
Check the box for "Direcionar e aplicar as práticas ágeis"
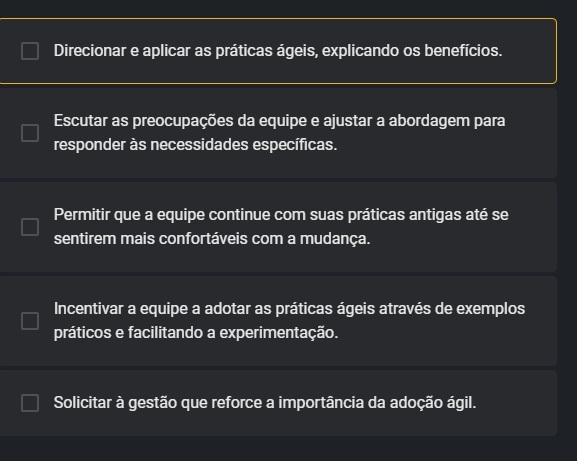click(30, 51)
